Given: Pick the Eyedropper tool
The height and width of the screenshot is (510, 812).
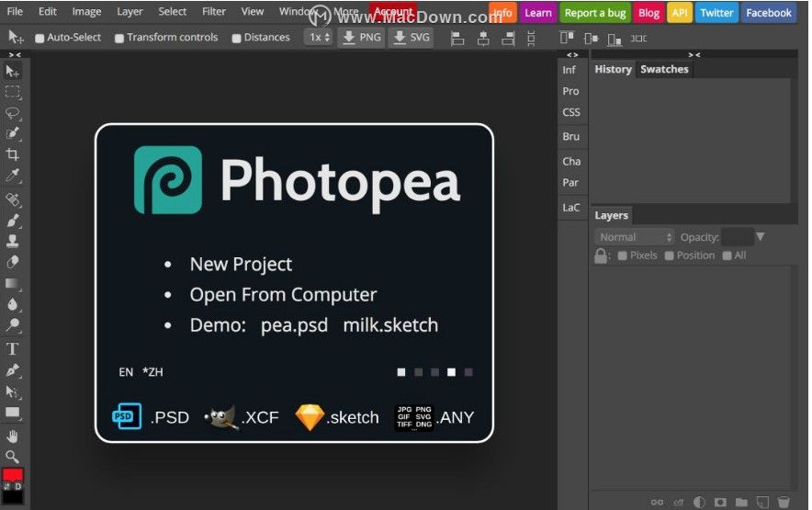Looking at the screenshot, I should (13, 176).
